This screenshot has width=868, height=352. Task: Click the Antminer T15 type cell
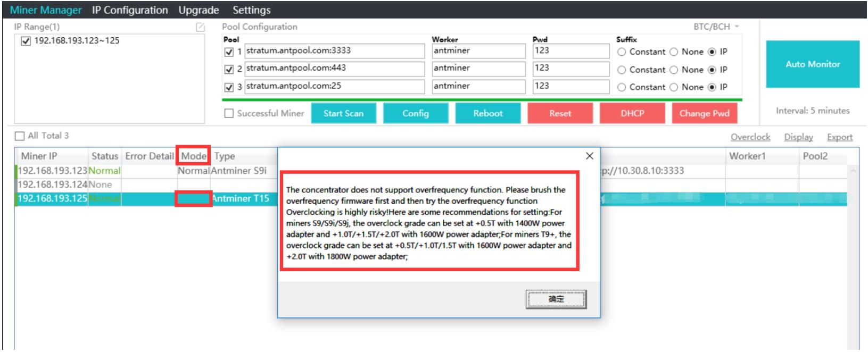coord(240,199)
